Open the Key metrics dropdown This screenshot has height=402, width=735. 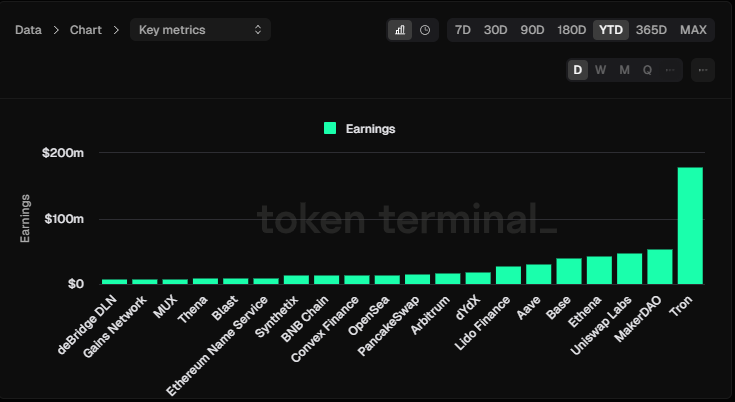[x=200, y=30]
